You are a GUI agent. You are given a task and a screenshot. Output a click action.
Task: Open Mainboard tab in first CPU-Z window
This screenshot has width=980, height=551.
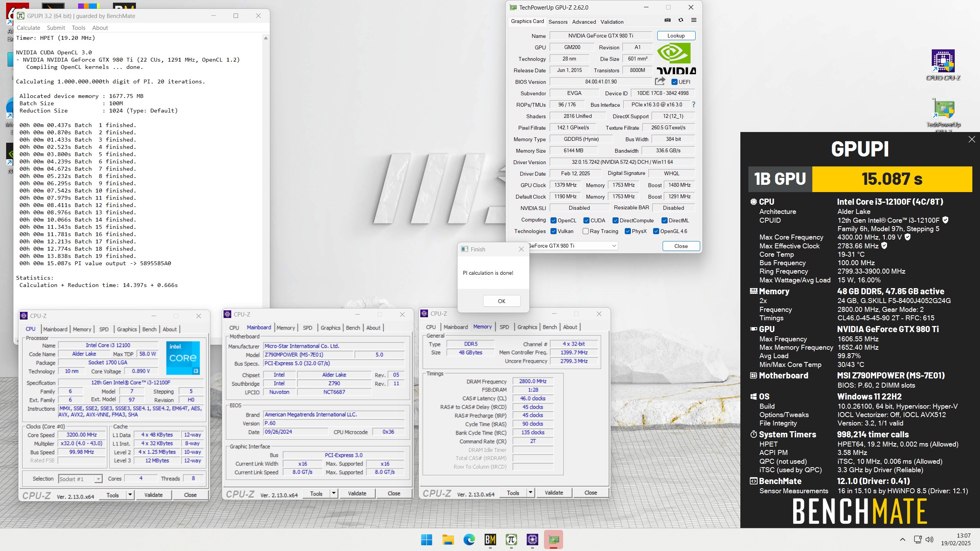[55, 329]
